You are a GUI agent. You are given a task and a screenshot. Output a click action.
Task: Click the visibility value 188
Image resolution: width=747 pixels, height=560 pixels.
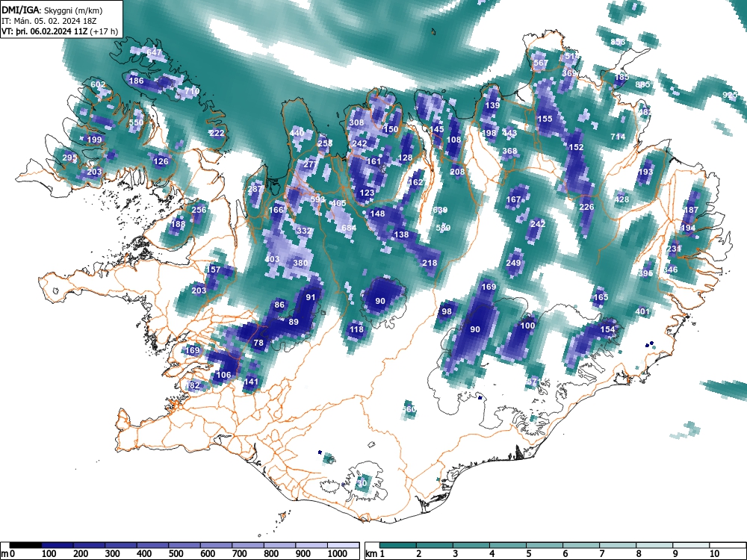[178, 224]
